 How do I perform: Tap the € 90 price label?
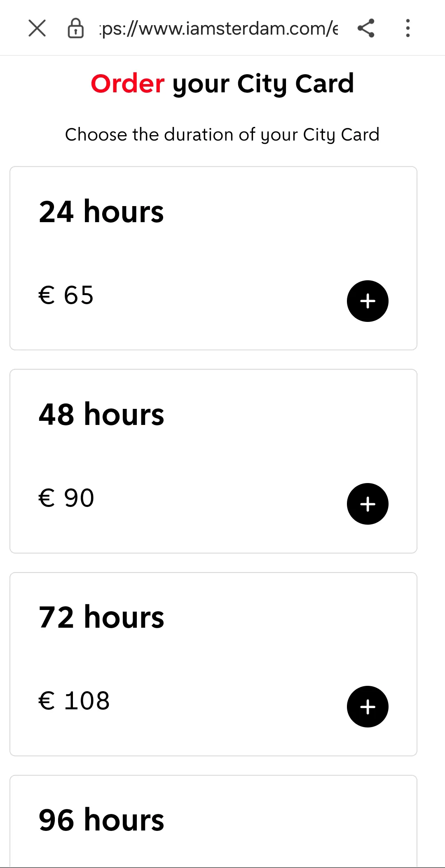click(66, 498)
